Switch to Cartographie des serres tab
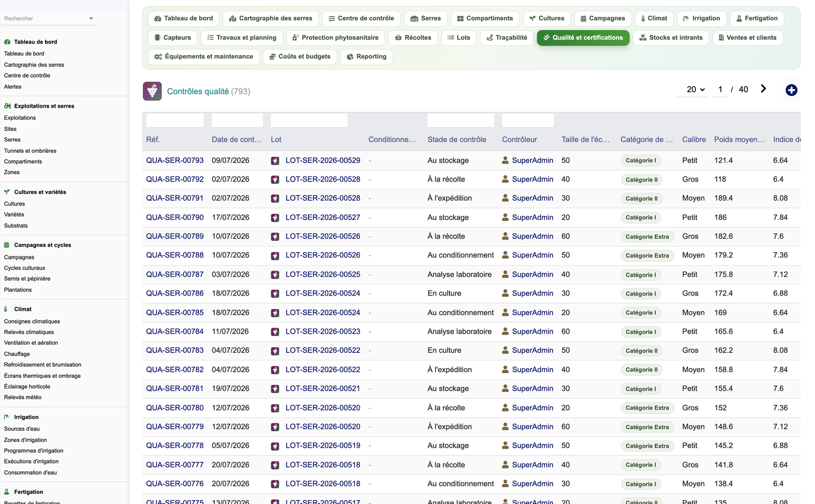Image resolution: width=815 pixels, height=504 pixels. pos(271,19)
